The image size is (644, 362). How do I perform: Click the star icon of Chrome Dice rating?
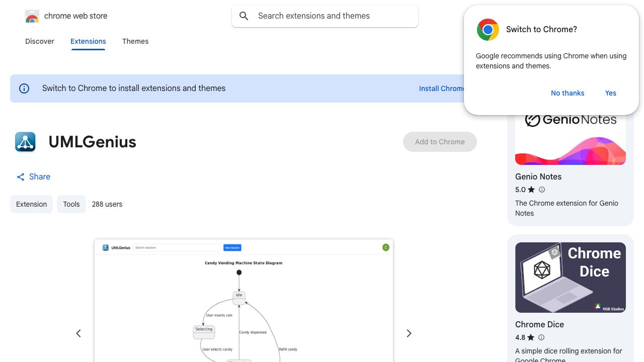pyautogui.click(x=531, y=337)
